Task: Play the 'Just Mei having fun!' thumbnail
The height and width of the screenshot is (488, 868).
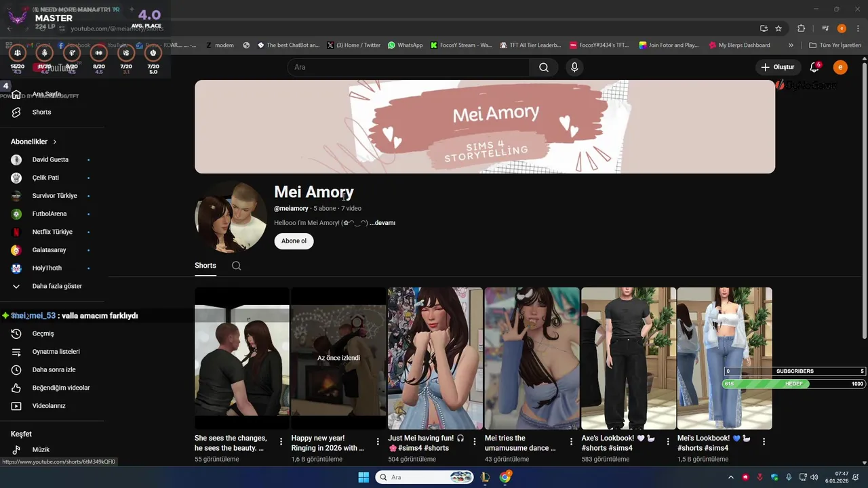Action: click(435, 359)
